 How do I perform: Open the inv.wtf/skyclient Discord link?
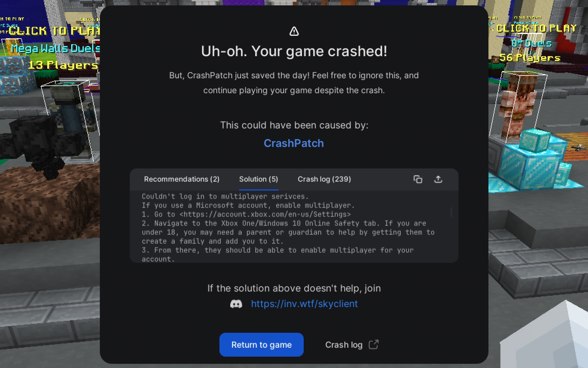click(x=304, y=304)
